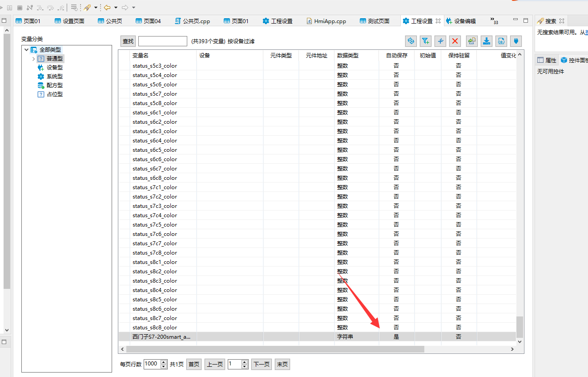
Task: Switch to the HmiApp.cpp tab
Action: [x=326, y=21]
